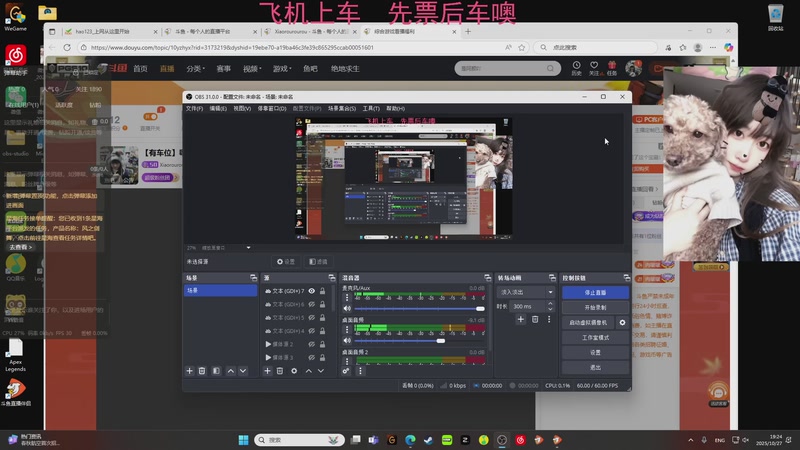Delete the selected scene in OBS

click(x=202, y=371)
